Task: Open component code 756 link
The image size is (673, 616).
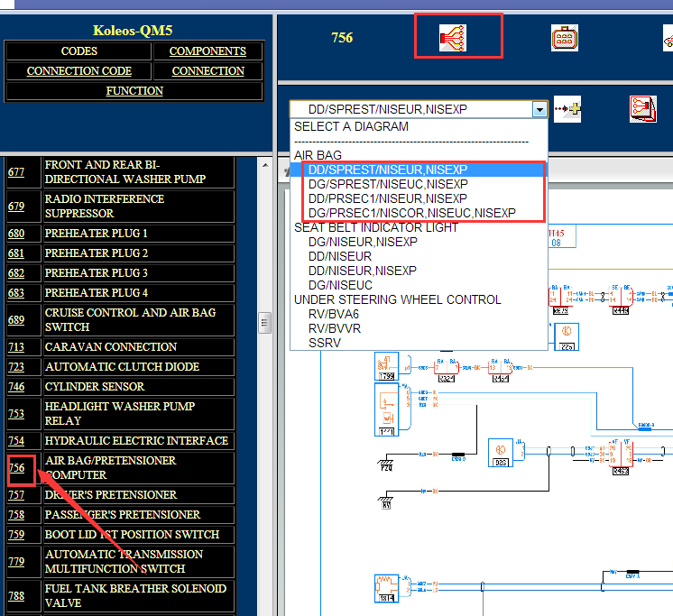Action: tap(17, 467)
